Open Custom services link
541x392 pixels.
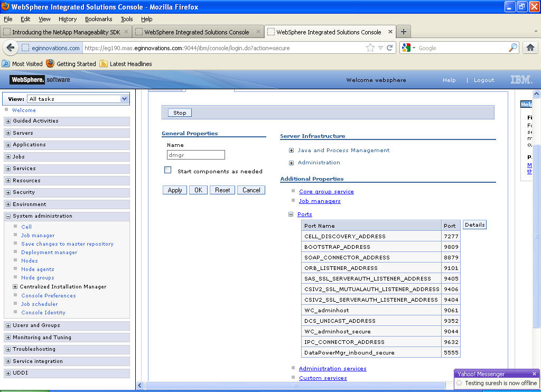pos(323,378)
